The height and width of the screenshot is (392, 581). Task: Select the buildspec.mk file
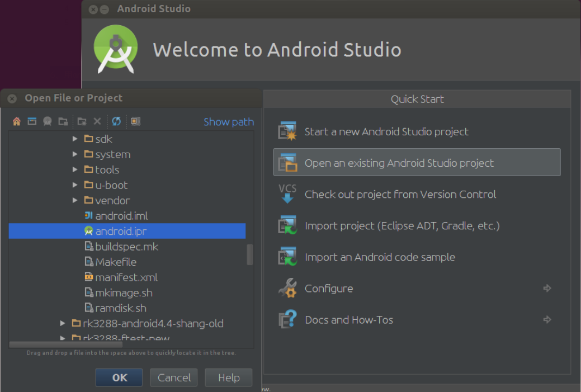[127, 247]
